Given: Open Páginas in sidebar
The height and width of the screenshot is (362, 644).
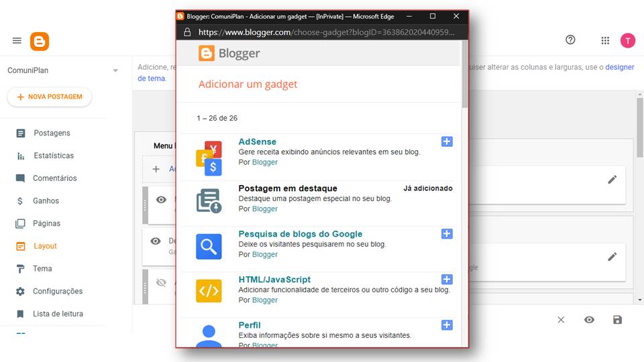Looking at the screenshot, I should [46, 223].
